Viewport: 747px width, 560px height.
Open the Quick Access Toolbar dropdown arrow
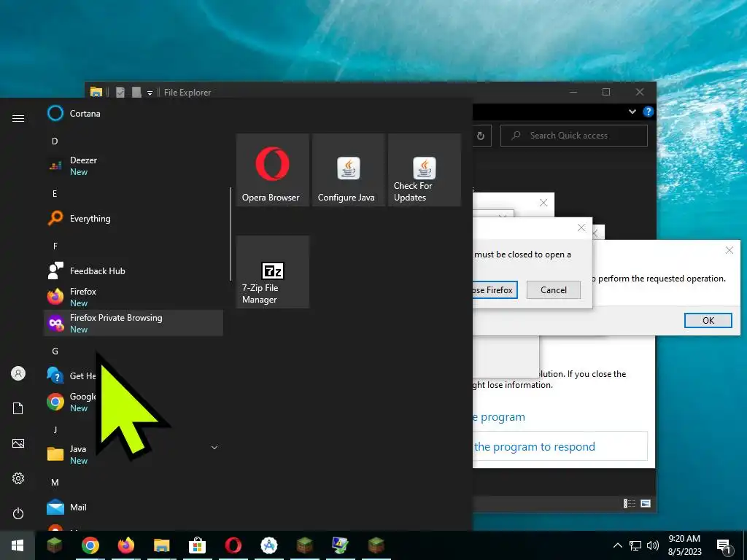(150, 93)
